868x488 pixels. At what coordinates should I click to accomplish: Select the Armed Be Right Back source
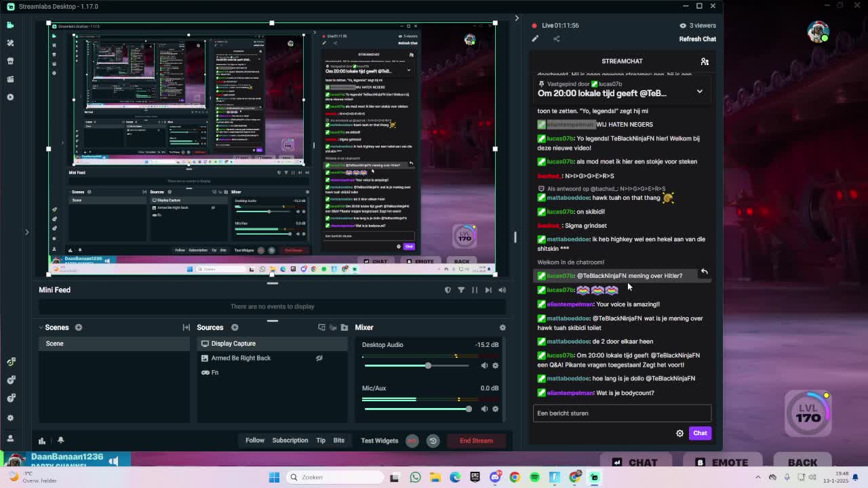point(272,358)
